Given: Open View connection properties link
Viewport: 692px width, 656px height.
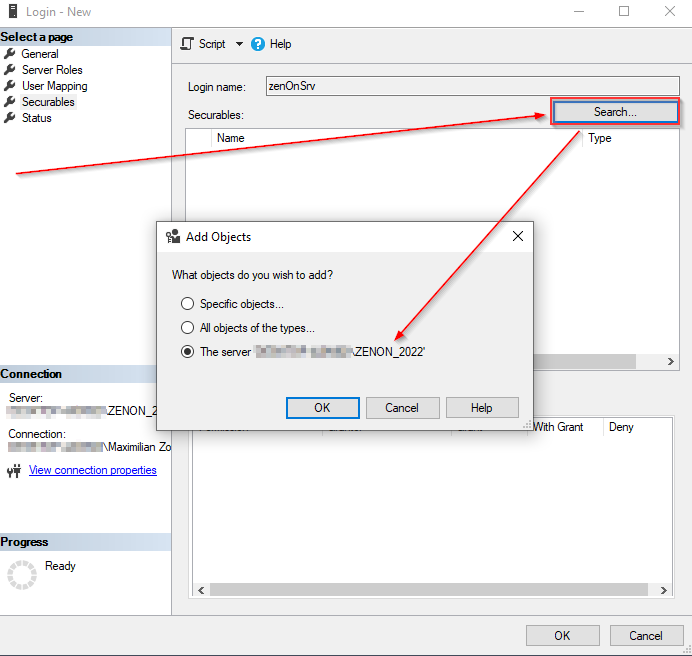Looking at the screenshot, I should (92, 470).
